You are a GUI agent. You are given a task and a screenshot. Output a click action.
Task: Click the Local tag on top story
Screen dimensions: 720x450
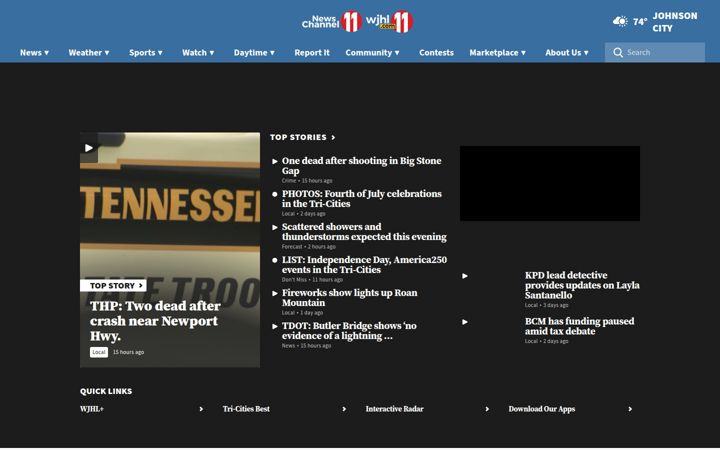pos(99,352)
